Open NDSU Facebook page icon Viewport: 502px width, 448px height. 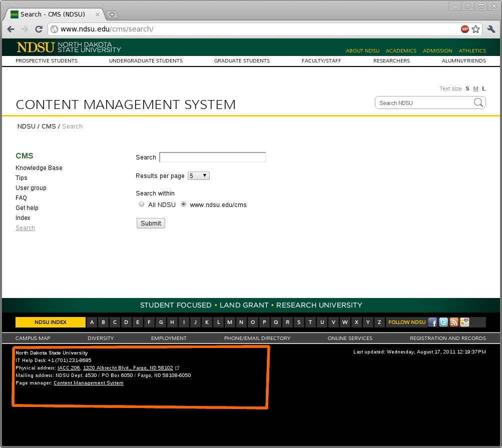433,322
